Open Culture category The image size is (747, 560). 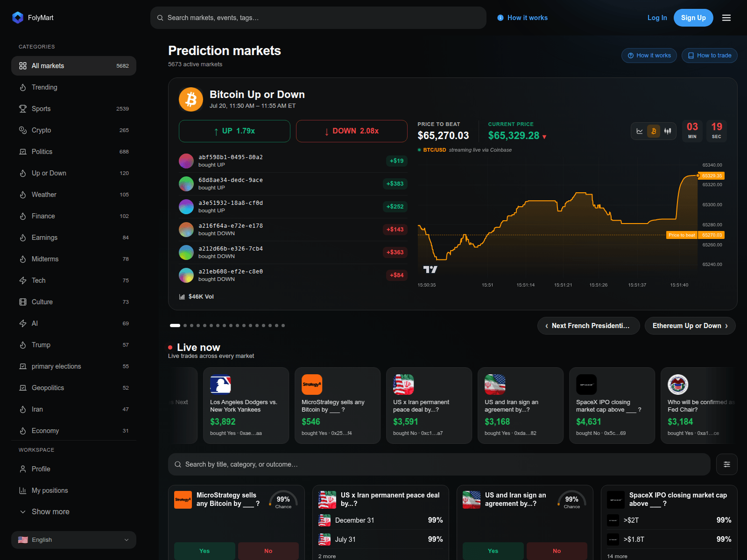coord(74,302)
